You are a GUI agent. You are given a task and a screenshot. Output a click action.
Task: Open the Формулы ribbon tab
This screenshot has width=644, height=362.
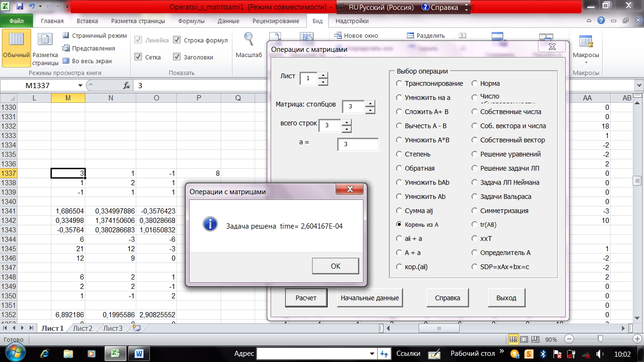coord(191,21)
